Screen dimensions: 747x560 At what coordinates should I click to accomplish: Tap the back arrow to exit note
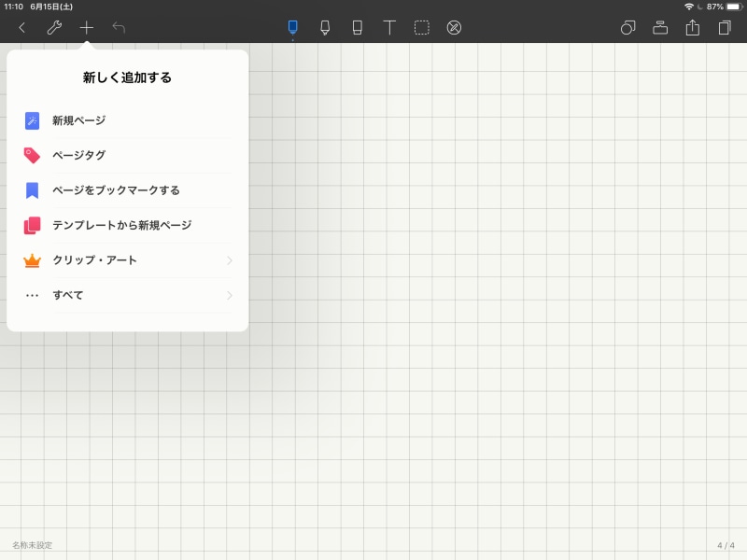click(22, 27)
